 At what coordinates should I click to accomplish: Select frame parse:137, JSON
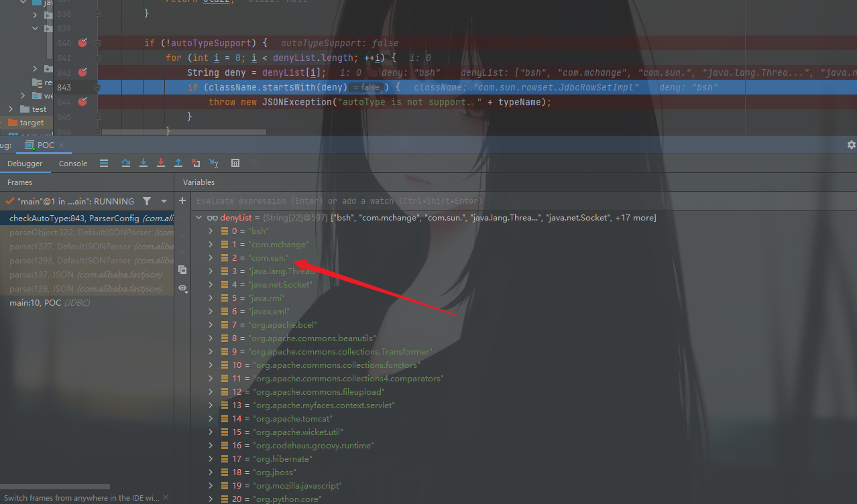pyautogui.click(x=87, y=275)
